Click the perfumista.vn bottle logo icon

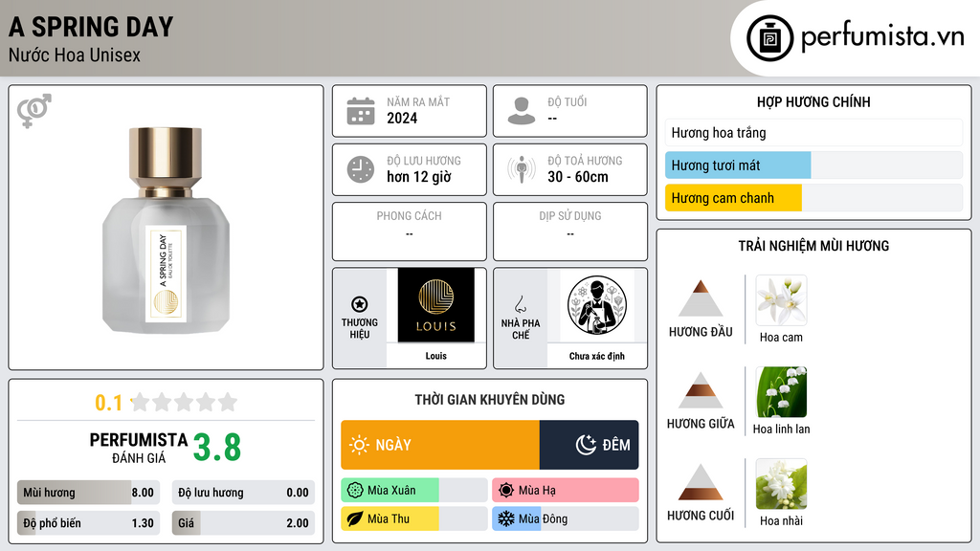(x=769, y=38)
